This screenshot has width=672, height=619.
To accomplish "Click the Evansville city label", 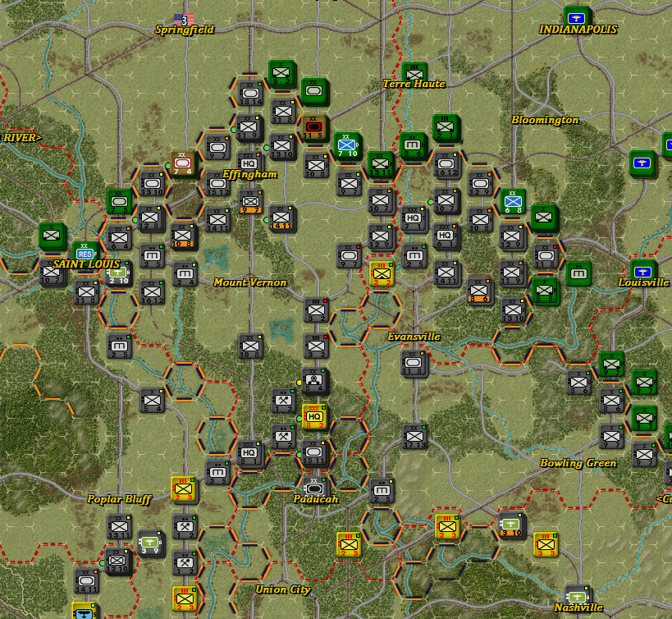I will point(414,337).
